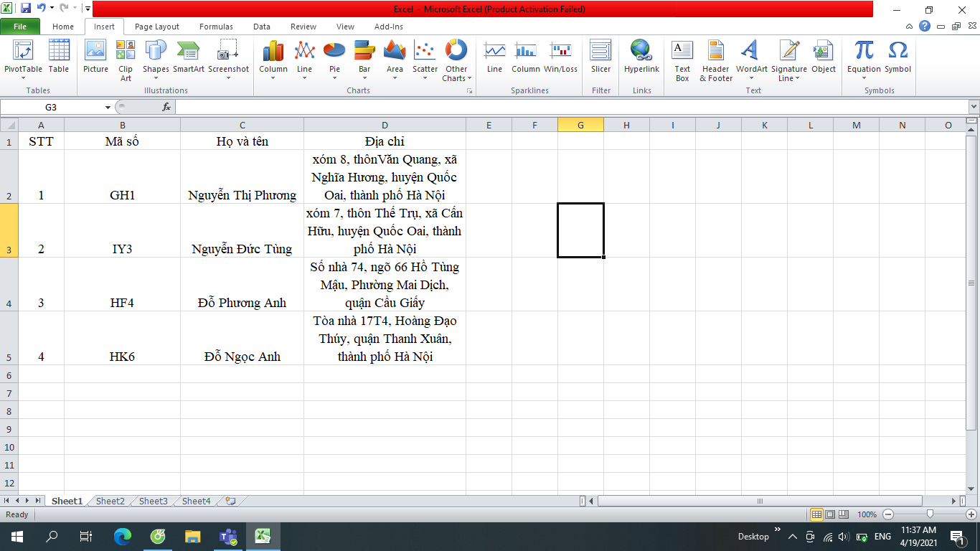Insert an Area chart
Viewport: 980px width, 551px height.
[395, 60]
